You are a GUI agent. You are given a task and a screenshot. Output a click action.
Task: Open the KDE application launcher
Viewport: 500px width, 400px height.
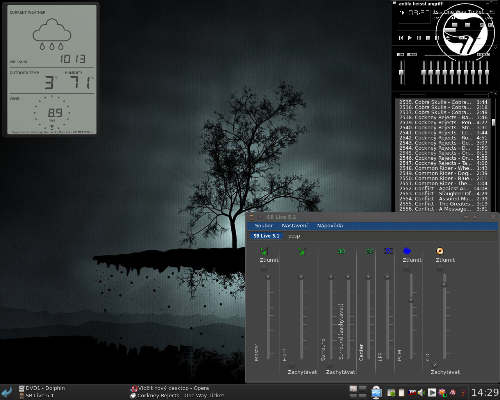click(x=7, y=392)
